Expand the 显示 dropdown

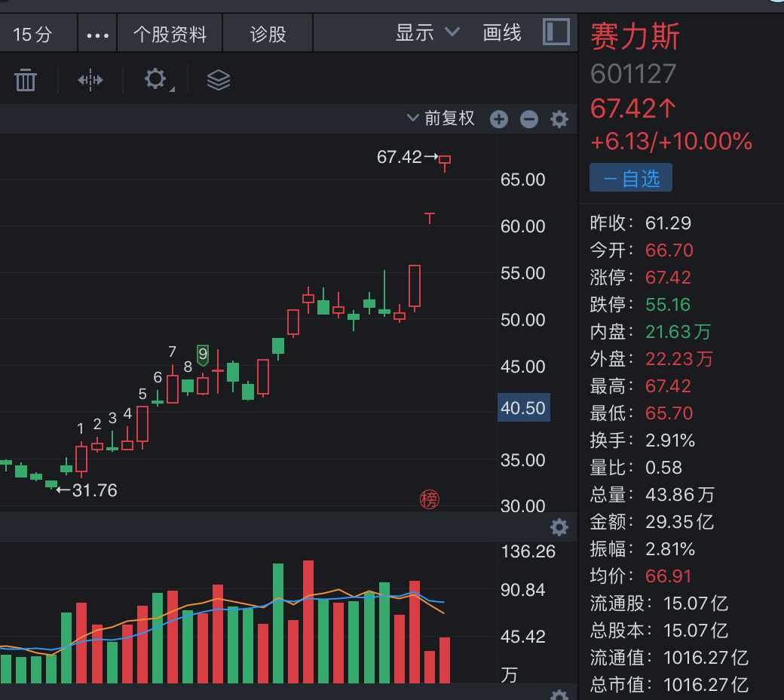click(x=427, y=33)
